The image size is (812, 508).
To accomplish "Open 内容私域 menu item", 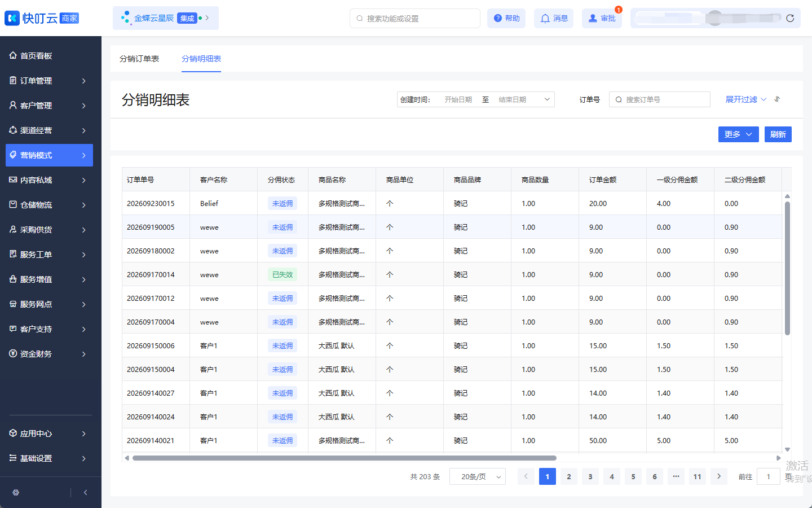I will tap(49, 180).
